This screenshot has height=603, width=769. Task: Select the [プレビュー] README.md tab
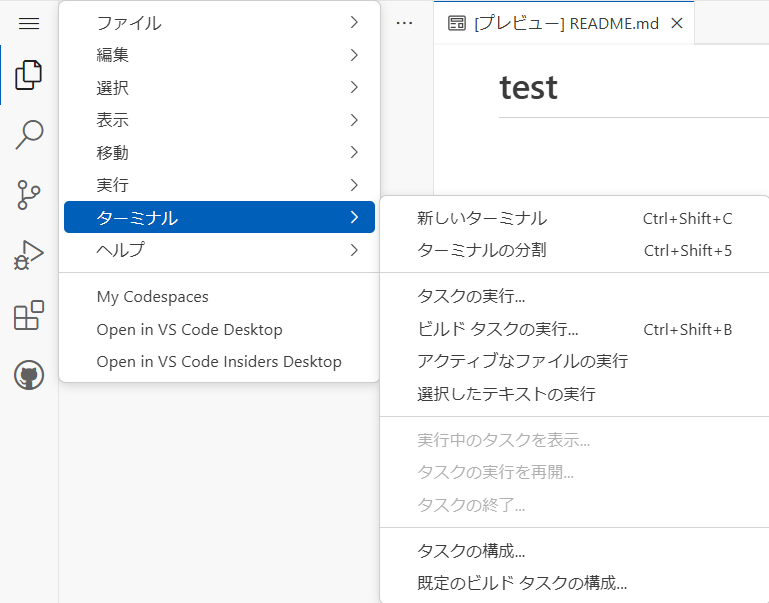pos(564,23)
